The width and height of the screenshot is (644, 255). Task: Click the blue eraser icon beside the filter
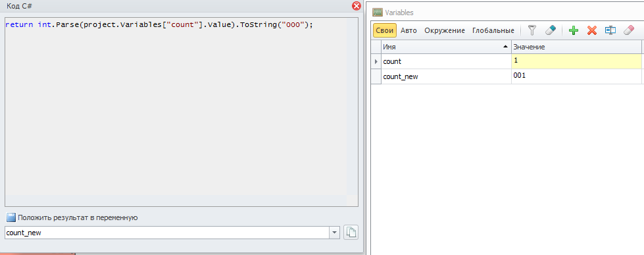pos(550,30)
